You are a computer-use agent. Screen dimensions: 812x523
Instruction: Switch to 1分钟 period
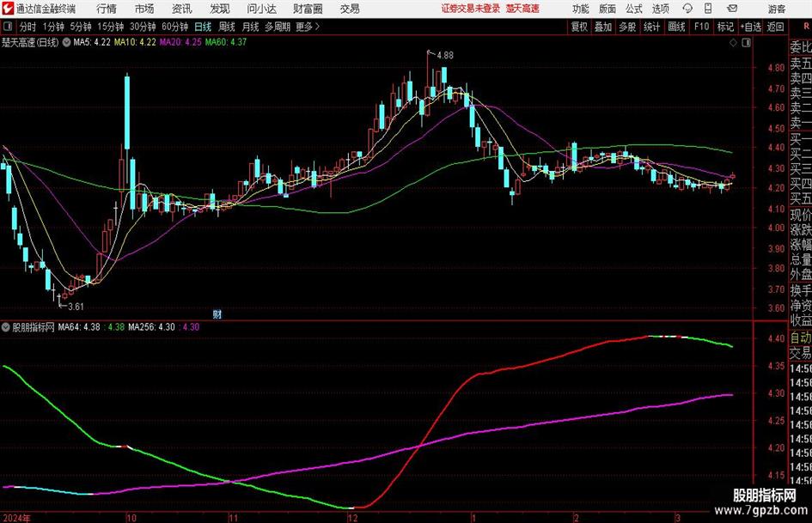[53, 27]
